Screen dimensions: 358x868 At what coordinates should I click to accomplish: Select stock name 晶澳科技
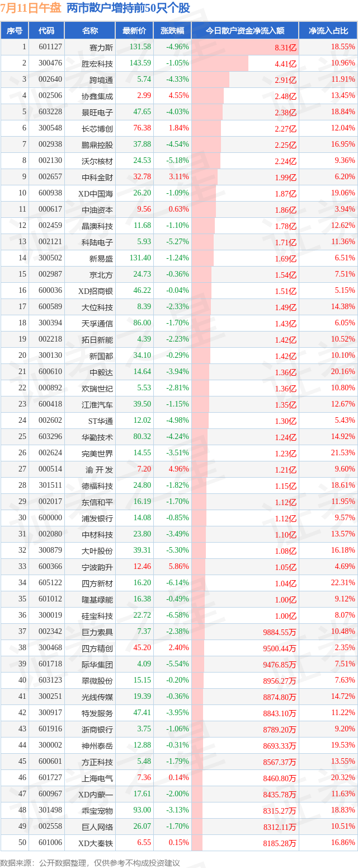tap(97, 226)
